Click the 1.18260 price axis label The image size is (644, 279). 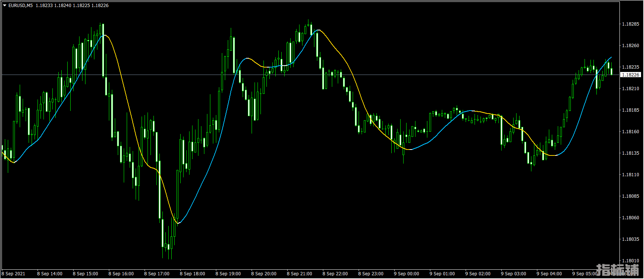coord(631,46)
